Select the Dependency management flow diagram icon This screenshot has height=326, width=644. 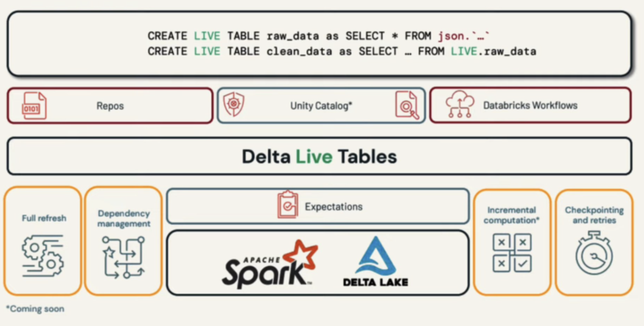[x=124, y=257]
